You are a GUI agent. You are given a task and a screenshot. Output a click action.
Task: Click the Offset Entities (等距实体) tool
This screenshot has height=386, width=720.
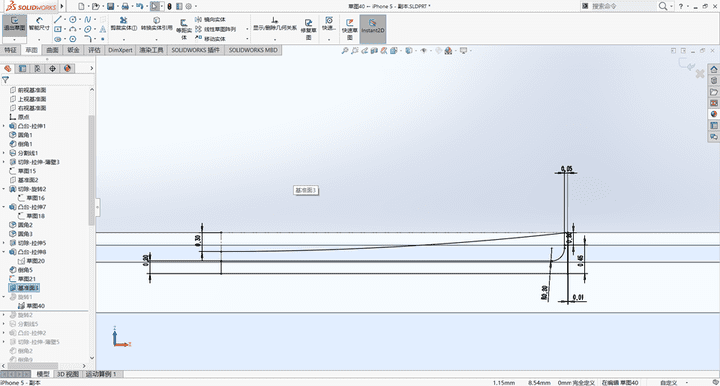pos(184,29)
